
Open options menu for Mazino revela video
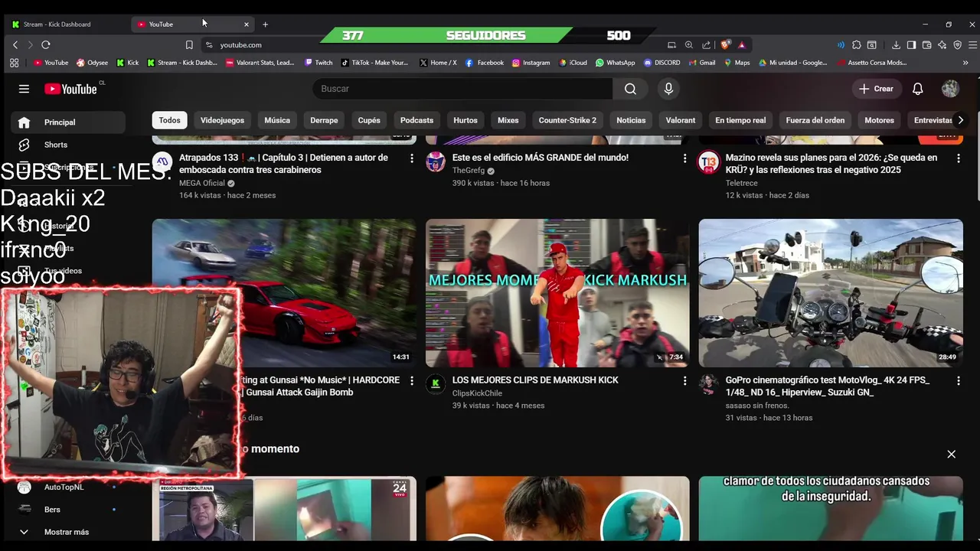click(x=958, y=158)
